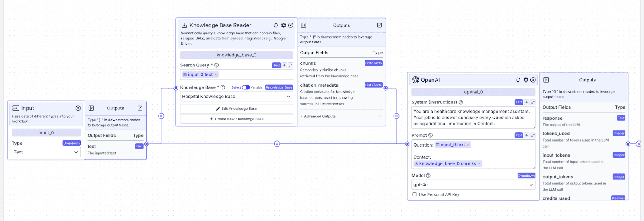
Task: Show help for Knowledge Base field
Action: pyautogui.click(x=223, y=87)
